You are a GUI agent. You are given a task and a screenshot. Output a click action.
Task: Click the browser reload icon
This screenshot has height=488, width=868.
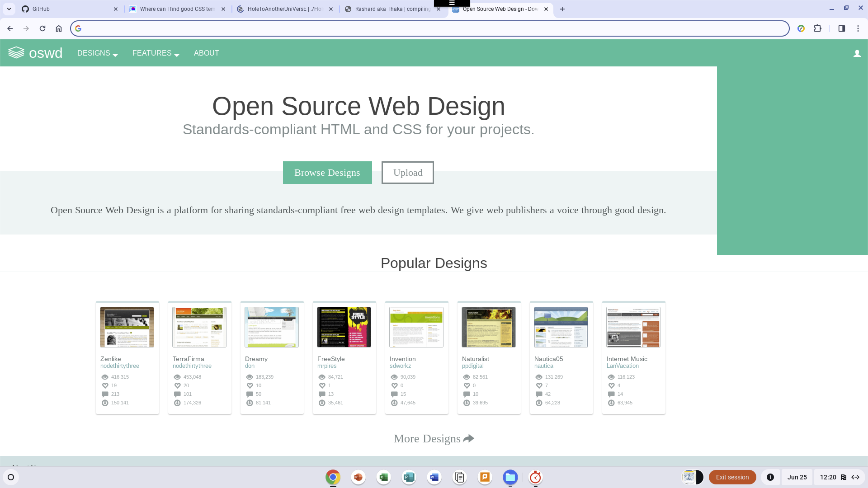pos(42,28)
